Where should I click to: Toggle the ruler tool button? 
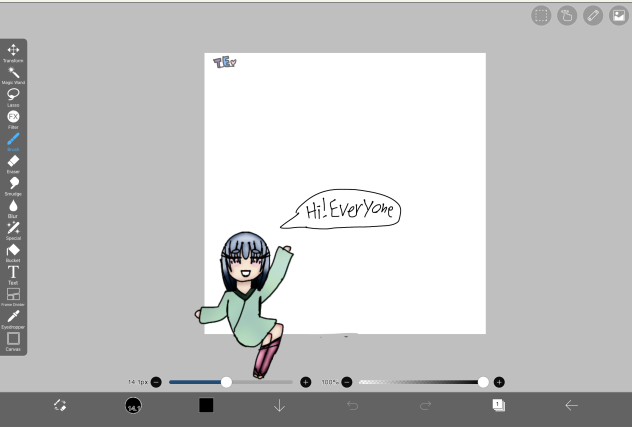(593, 15)
